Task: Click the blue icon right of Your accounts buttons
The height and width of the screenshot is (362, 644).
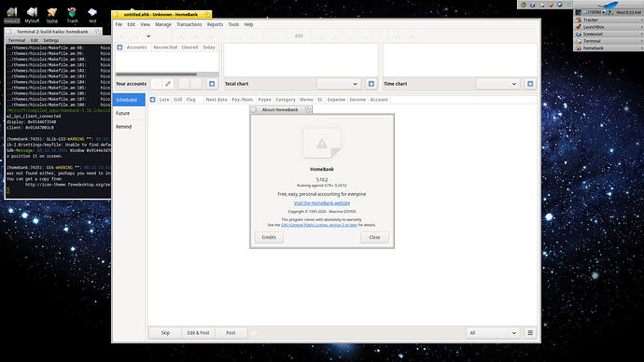Action: pyautogui.click(x=212, y=84)
